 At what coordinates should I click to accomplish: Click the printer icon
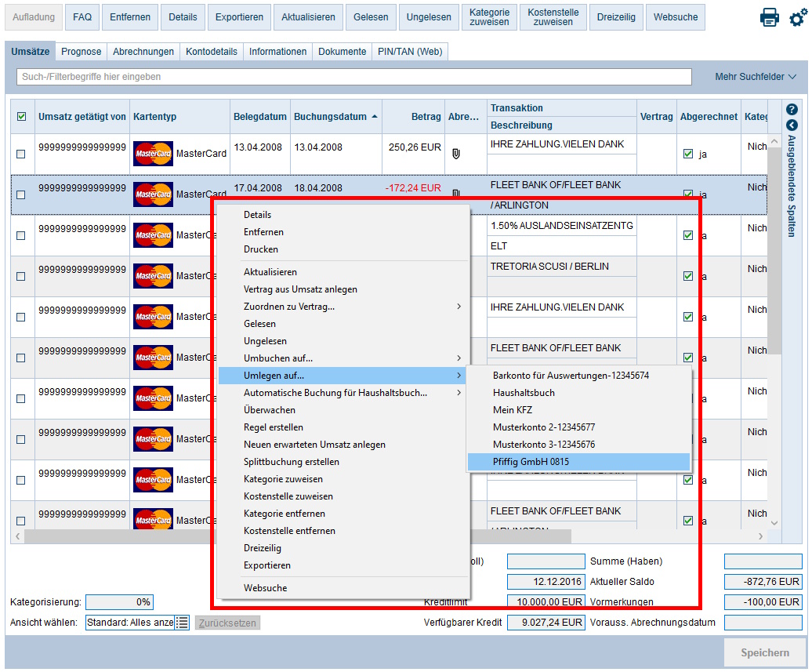[769, 18]
